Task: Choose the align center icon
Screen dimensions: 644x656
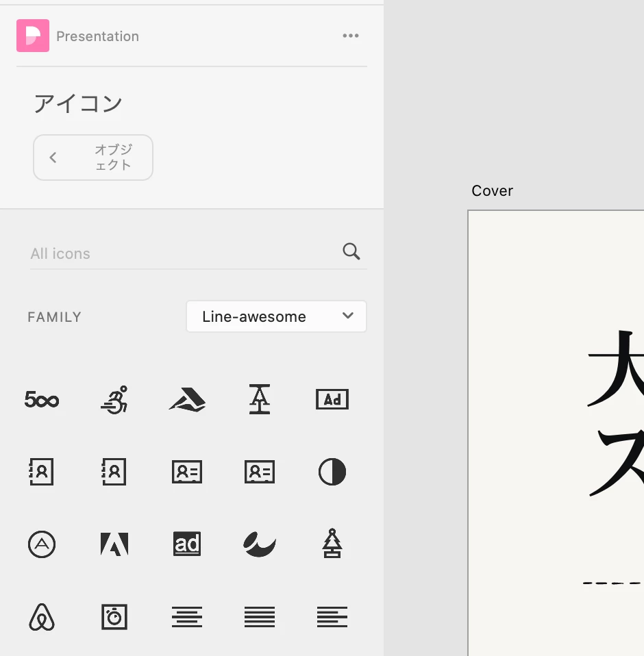Action: click(x=187, y=617)
